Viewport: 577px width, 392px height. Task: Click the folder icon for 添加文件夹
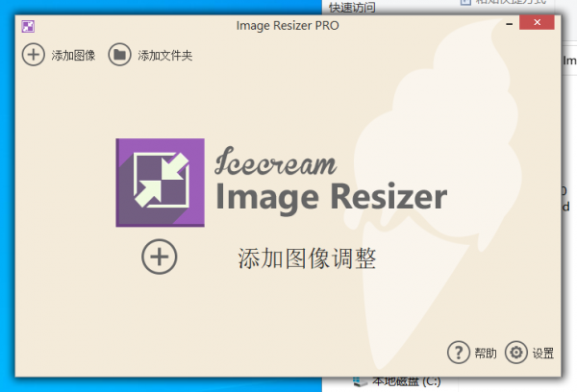click(x=119, y=55)
